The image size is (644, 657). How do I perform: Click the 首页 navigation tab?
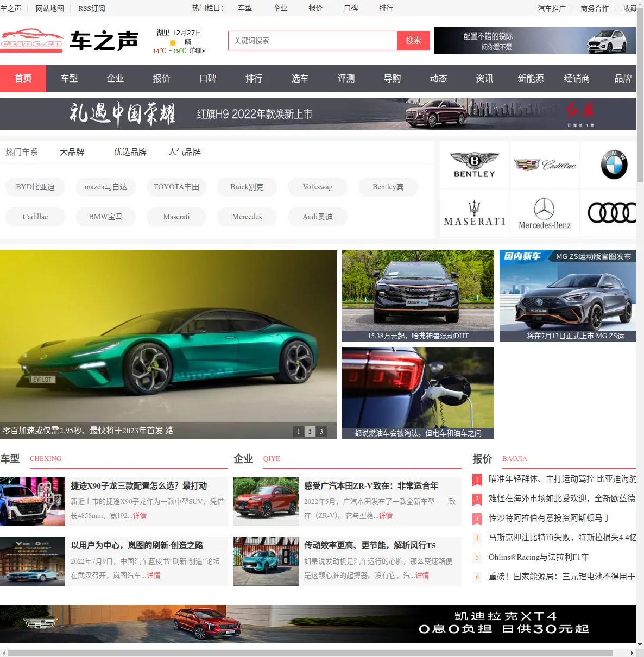point(23,79)
